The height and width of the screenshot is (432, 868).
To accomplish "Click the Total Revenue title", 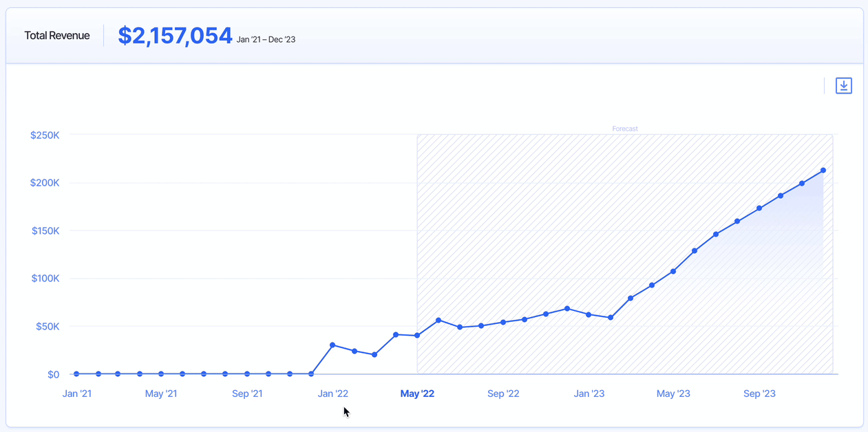I will coord(57,36).
